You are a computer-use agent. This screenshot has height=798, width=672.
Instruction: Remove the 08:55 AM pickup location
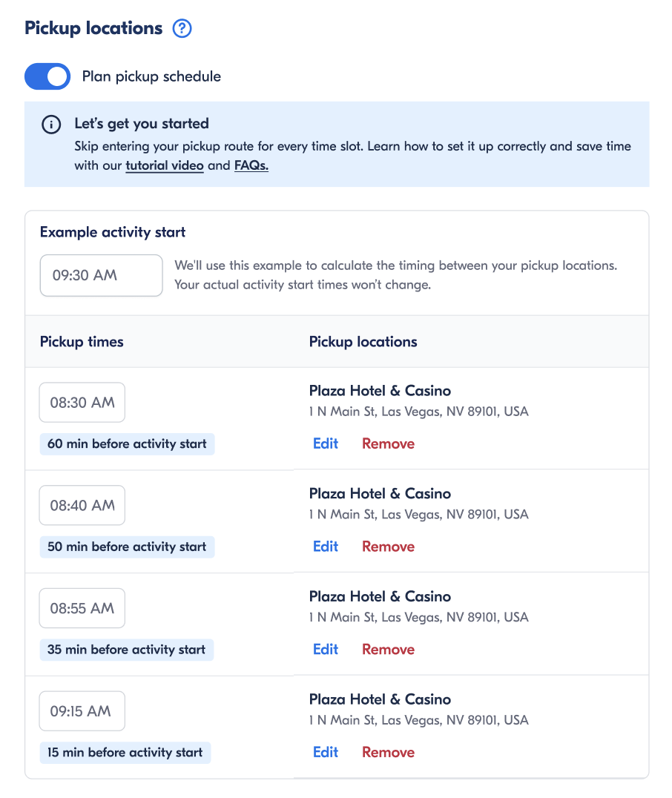coord(388,649)
